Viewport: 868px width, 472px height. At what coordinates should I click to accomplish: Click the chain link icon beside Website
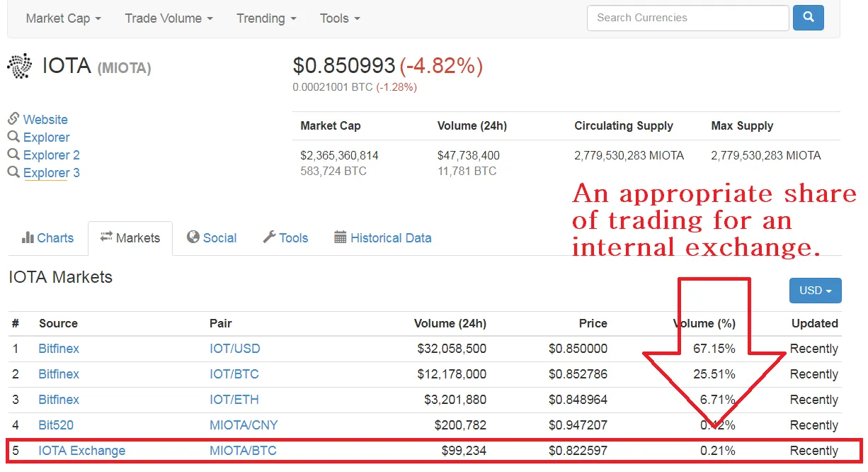[x=13, y=118]
